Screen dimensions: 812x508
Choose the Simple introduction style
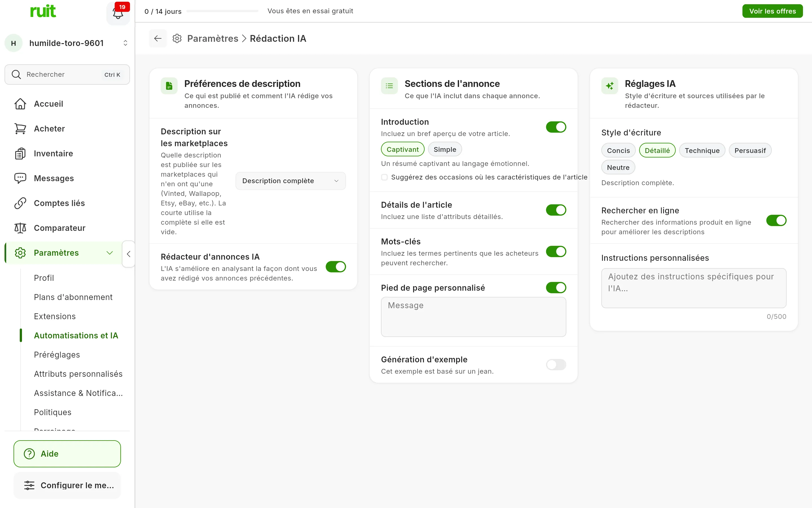click(445, 150)
